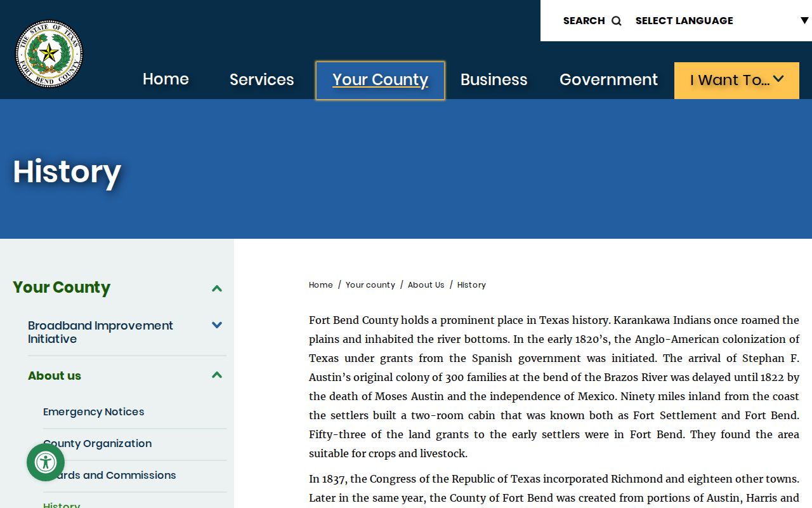Open the accessibility widget icon

coord(46,462)
